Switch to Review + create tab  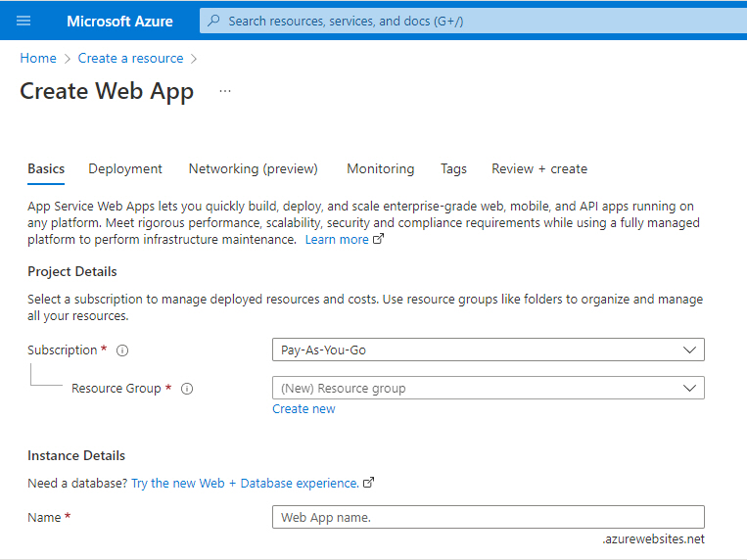tap(539, 168)
